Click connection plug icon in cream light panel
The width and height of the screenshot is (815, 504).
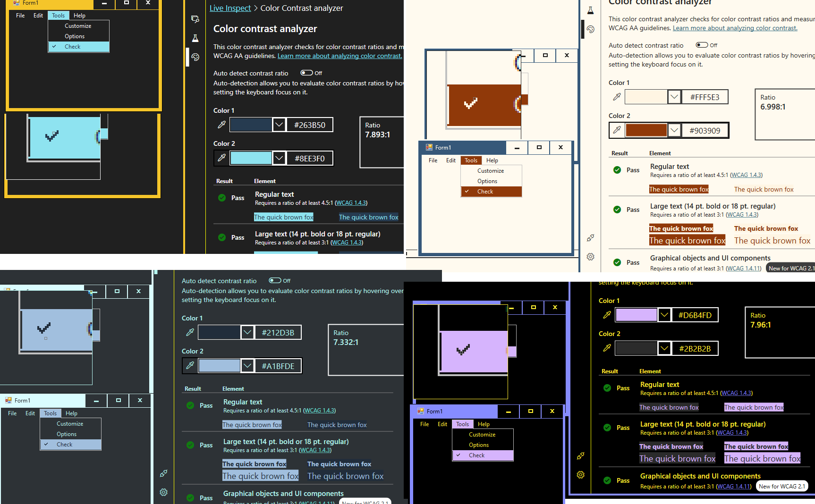590,238
